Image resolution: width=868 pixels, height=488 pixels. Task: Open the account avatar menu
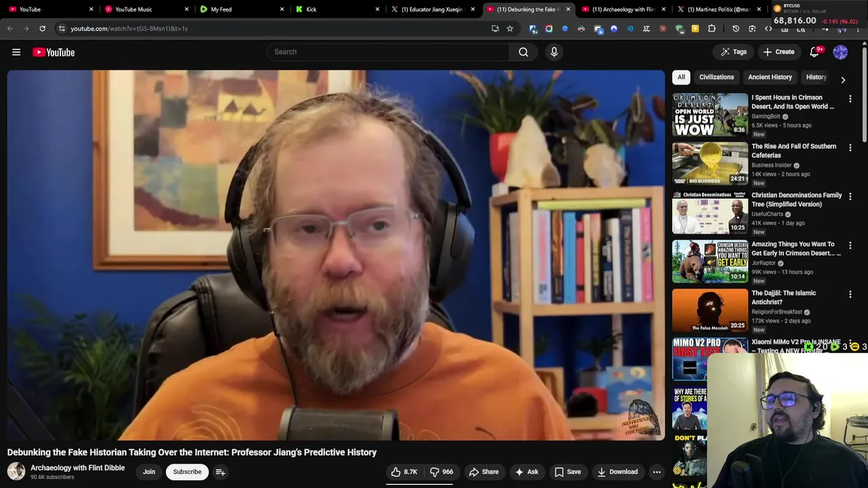pyautogui.click(x=840, y=52)
